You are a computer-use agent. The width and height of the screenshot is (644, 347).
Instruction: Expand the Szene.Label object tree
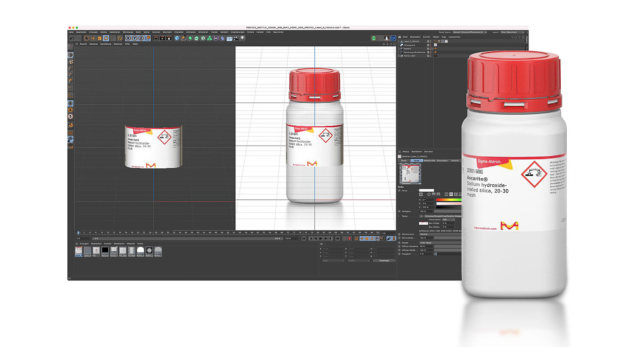(399, 56)
